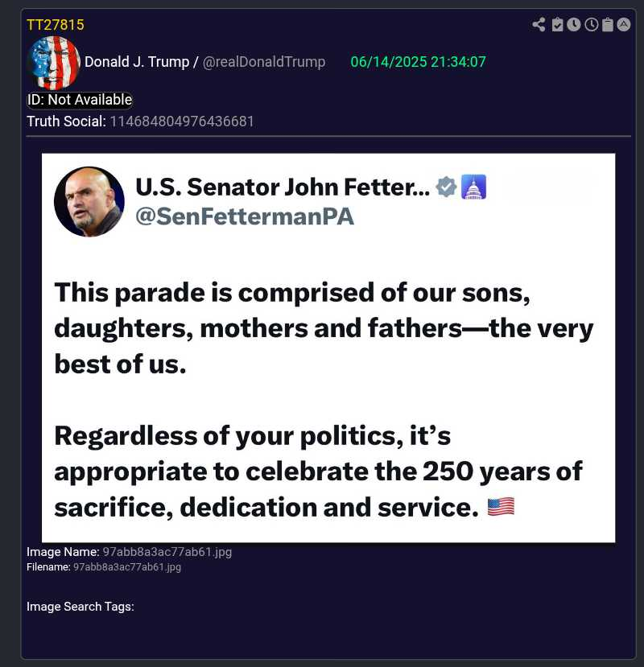The width and height of the screenshot is (644, 667).
Task: Click the share icon in the post header
Action: (x=539, y=25)
